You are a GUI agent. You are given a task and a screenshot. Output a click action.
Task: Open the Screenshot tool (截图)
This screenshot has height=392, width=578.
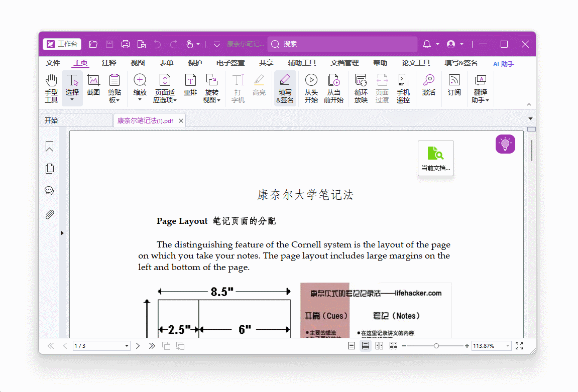point(93,85)
